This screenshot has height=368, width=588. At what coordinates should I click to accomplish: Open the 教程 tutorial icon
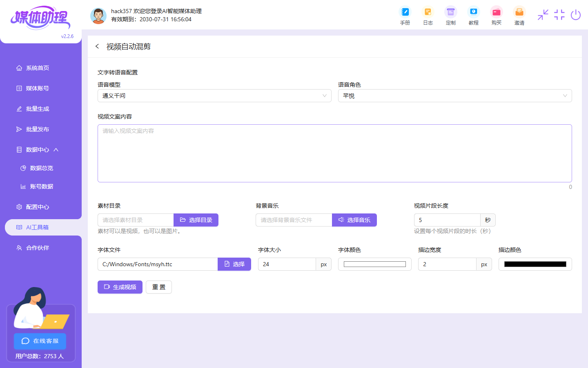click(473, 16)
